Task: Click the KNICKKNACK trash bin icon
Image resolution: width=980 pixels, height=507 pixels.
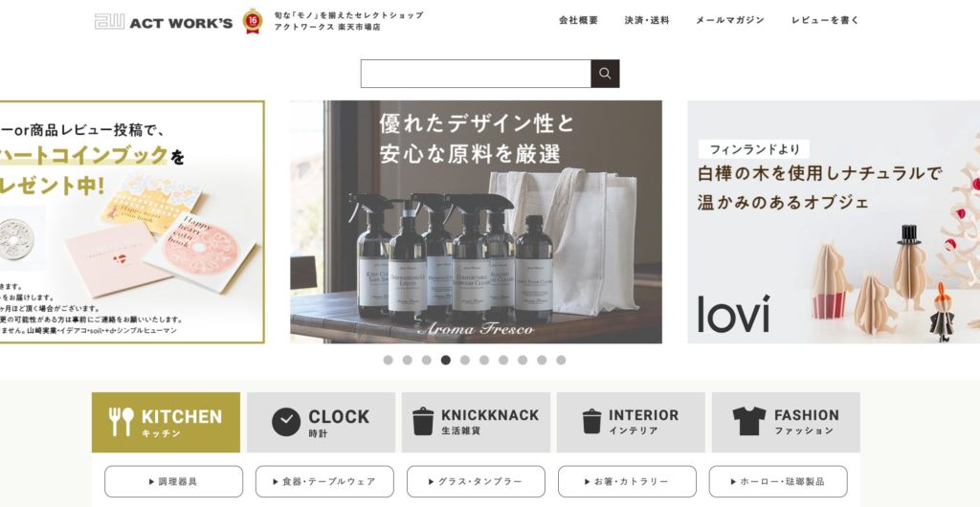Action: (423, 422)
